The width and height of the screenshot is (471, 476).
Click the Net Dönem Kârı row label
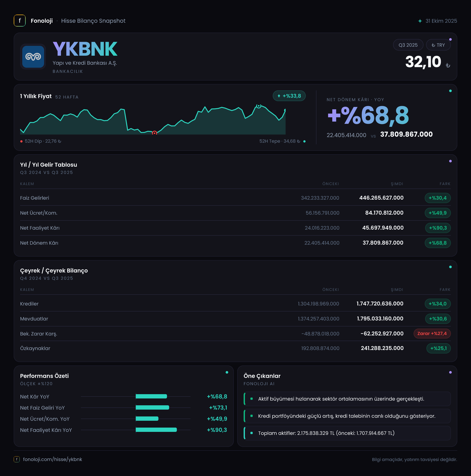[x=39, y=243]
